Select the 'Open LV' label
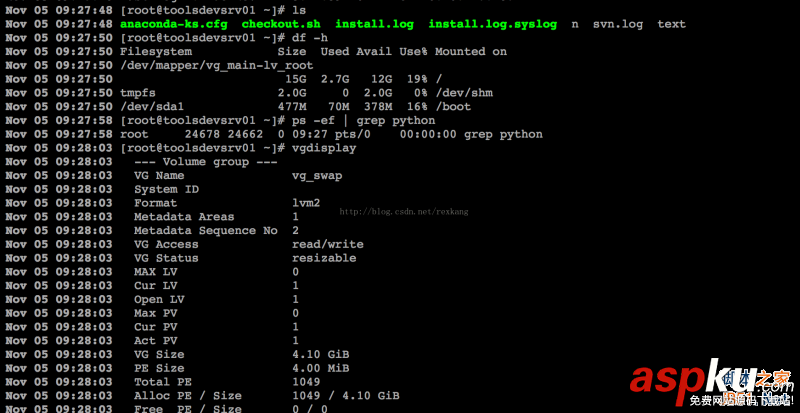Screen dimensions: 800x413 coord(159,300)
